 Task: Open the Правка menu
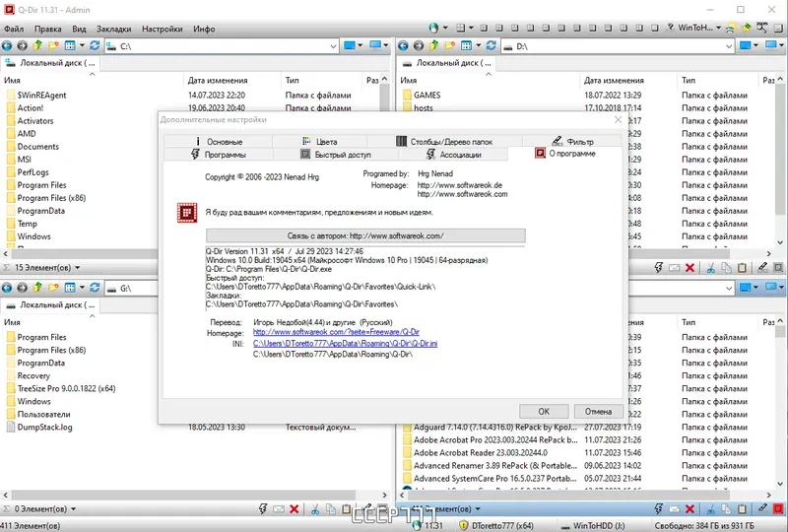(x=47, y=29)
